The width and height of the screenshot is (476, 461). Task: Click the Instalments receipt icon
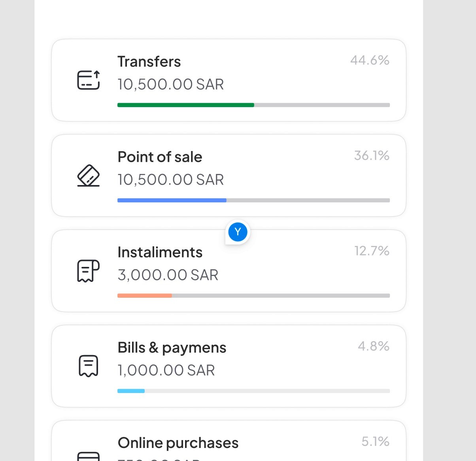coord(88,271)
